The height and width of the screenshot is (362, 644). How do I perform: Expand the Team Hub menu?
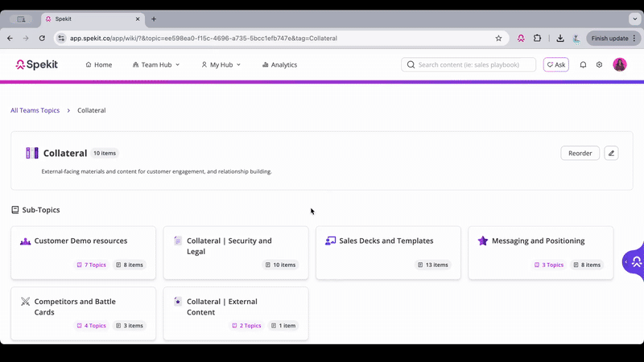click(x=156, y=65)
